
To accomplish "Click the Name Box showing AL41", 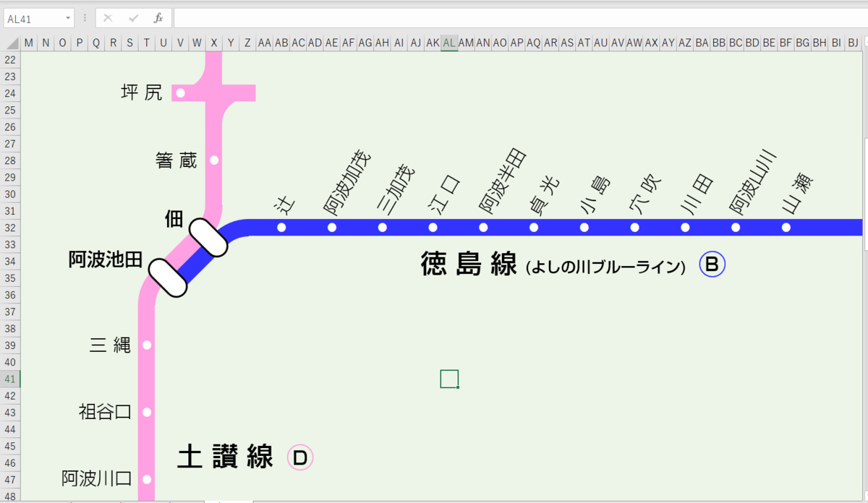I will (33, 18).
